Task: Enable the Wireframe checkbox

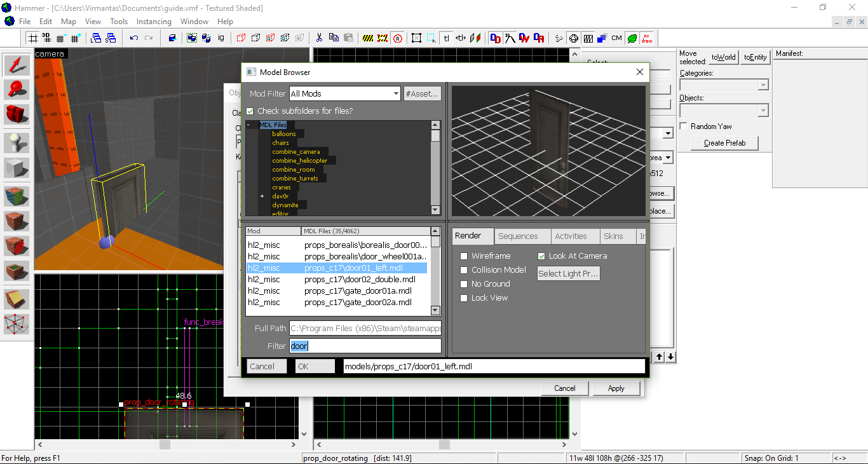Action: coord(465,256)
